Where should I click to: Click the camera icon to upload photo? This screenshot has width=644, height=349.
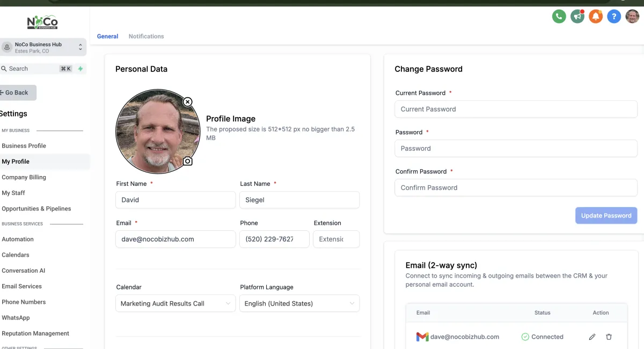tap(187, 161)
